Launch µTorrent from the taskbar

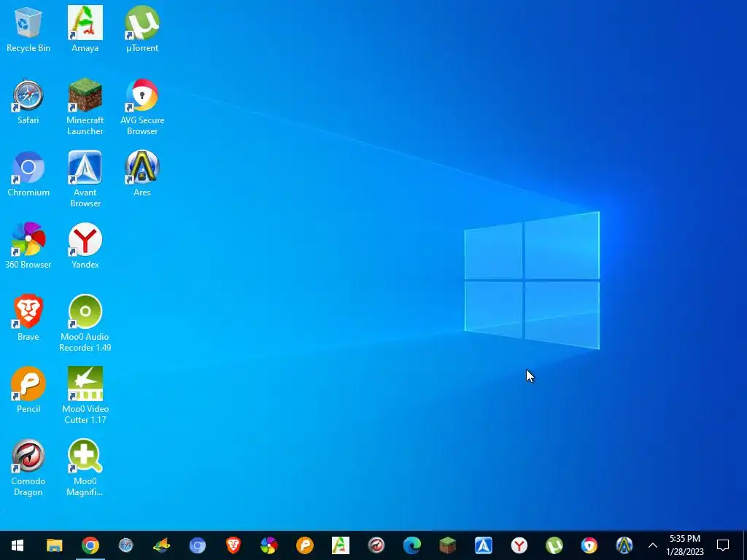tap(554, 545)
